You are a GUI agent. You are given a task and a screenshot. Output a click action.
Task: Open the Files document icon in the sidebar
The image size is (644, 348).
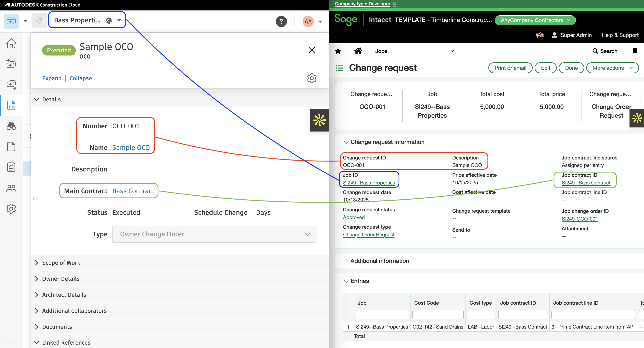12,147
